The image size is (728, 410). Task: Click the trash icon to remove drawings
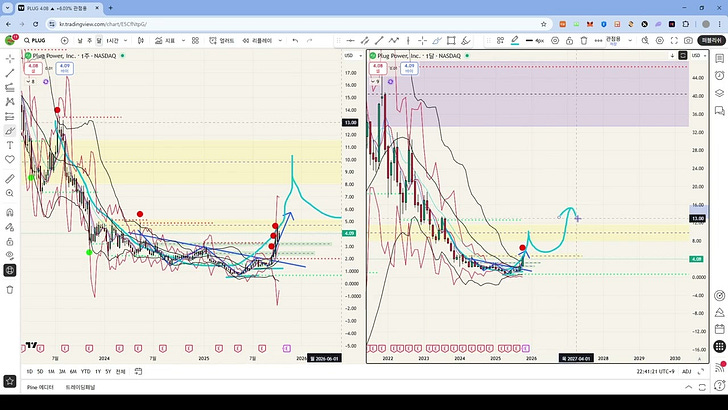click(10, 289)
